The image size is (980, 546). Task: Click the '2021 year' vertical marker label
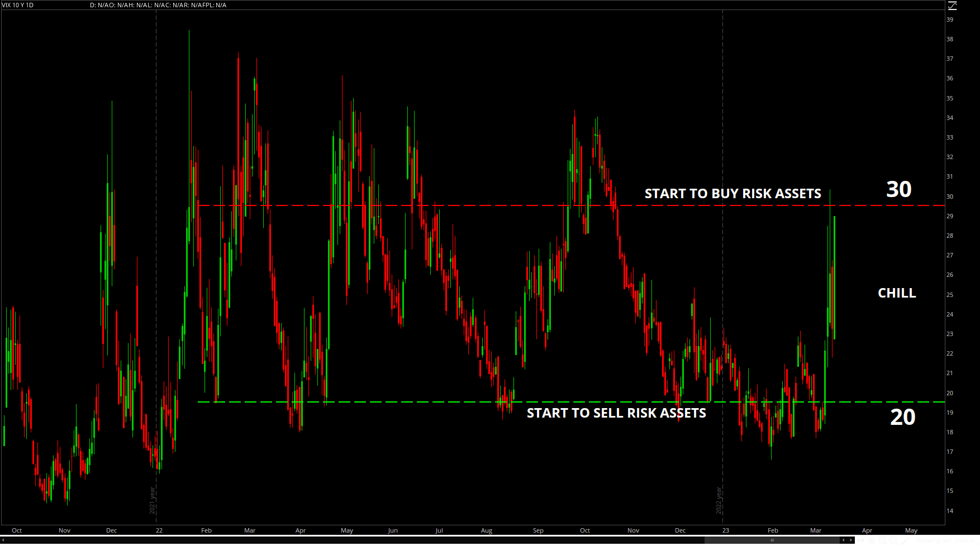click(152, 500)
